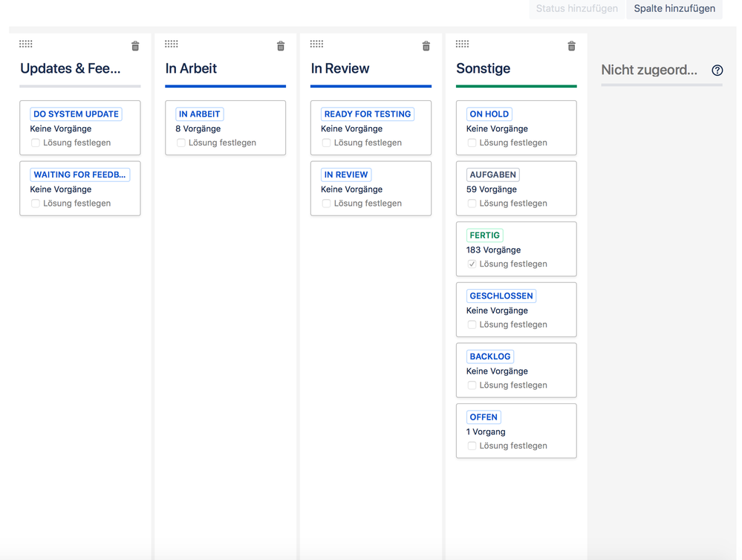Select the AUFGABEN status with 59 Vorgänge
Image resolution: width=742 pixels, height=560 pixels.
pyautogui.click(x=492, y=174)
